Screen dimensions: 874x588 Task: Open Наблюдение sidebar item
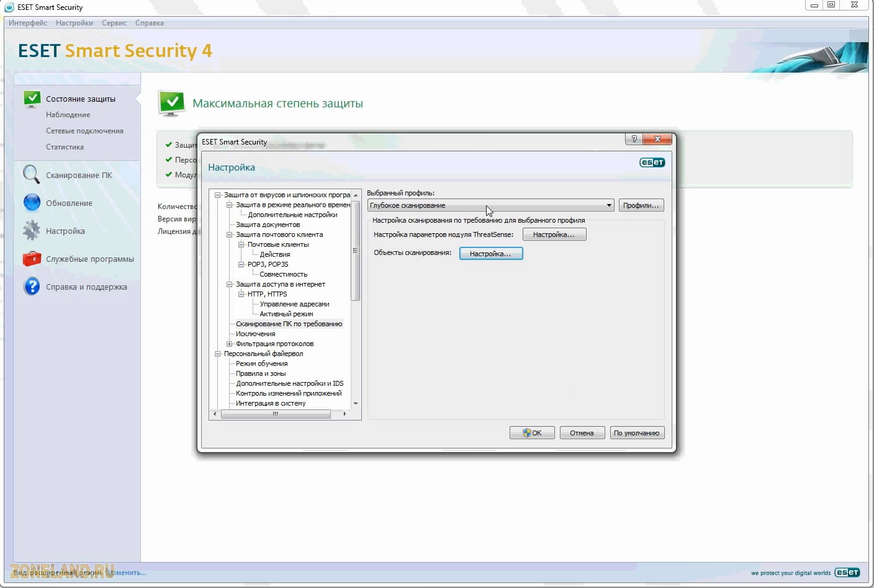[x=68, y=115]
